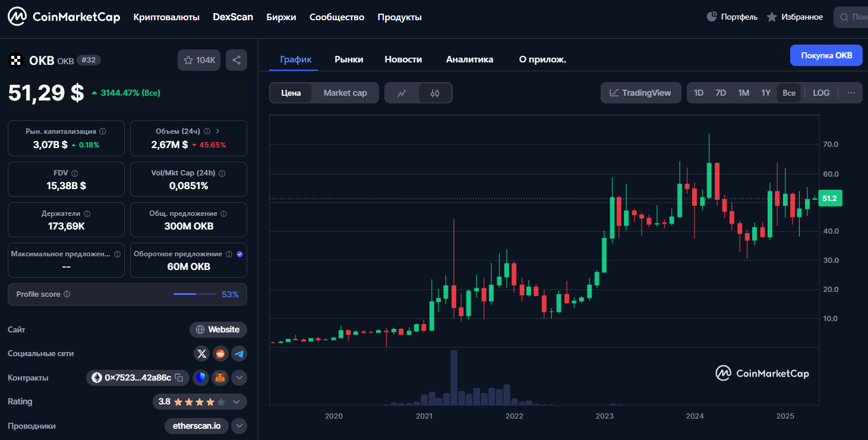
Task: Click the Покупка OKB button
Action: [826, 55]
